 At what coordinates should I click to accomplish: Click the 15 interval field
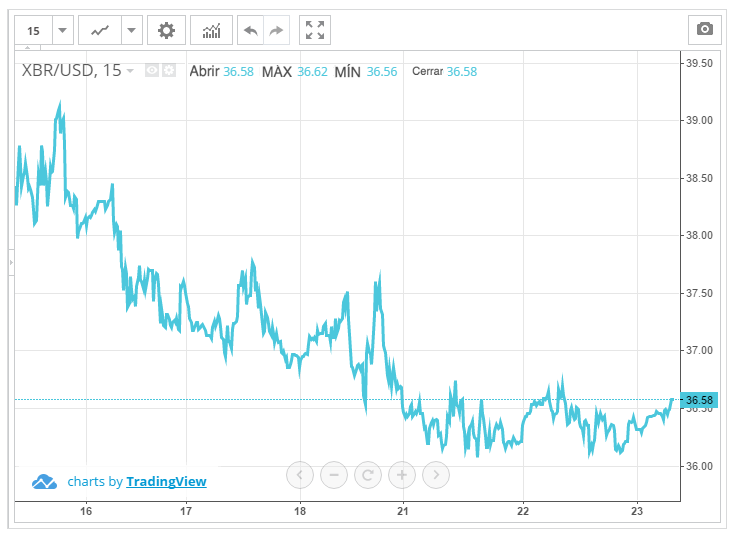(34, 30)
